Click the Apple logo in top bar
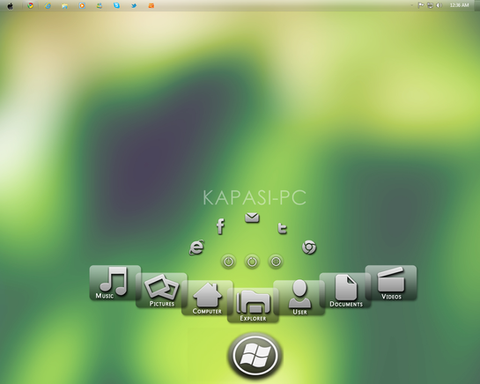480x384 pixels. click(10, 6)
